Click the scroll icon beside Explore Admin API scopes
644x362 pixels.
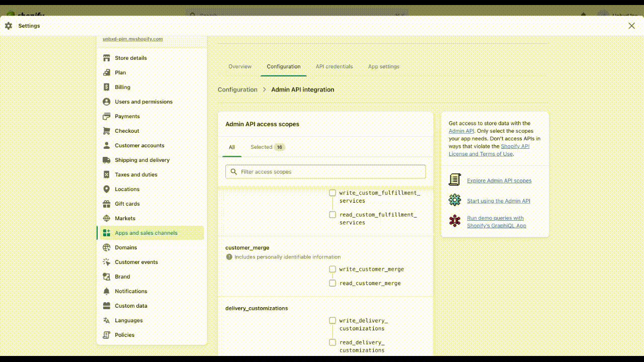coord(455,179)
